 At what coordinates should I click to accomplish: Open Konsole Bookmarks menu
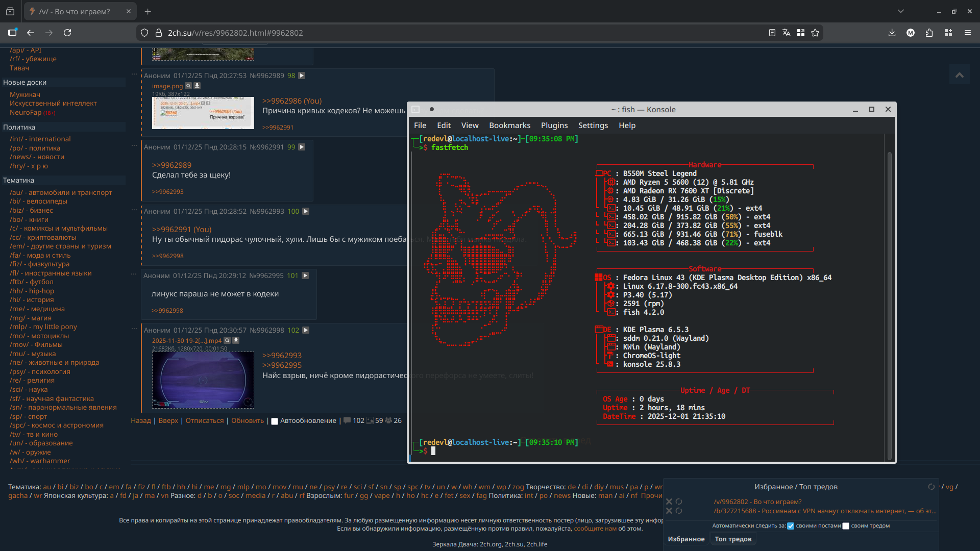pos(509,126)
